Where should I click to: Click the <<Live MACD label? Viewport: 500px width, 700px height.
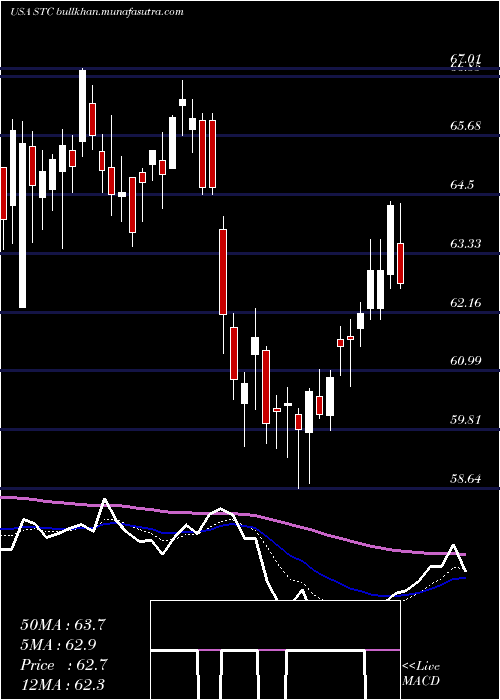(421, 673)
